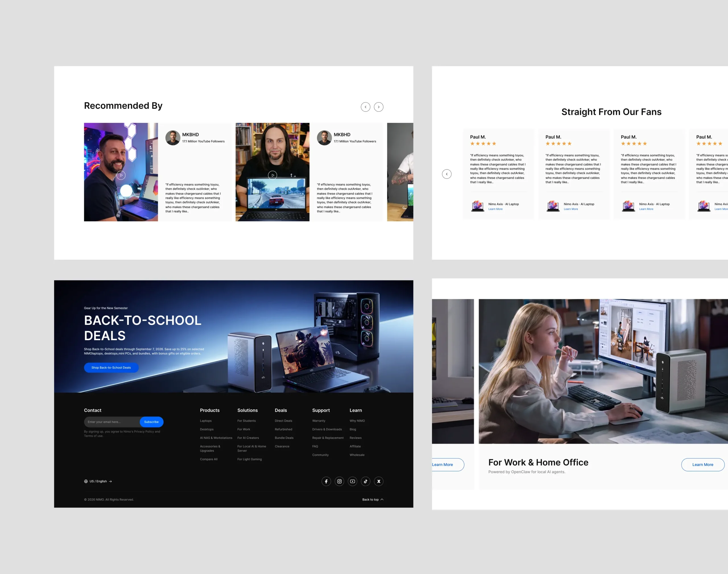Viewport: 728px width, 574px height.
Task: Open Repair & Replacement link
Action: (x=328, y=438)
